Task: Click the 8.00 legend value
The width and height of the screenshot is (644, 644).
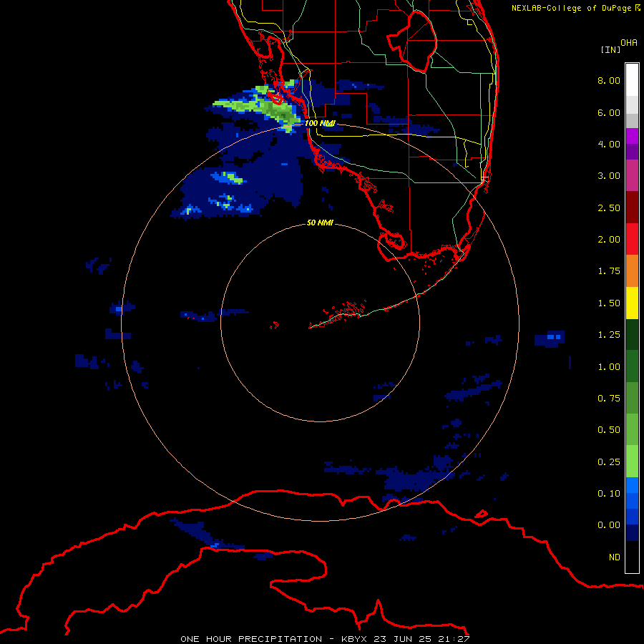Action: click(609, 80)
